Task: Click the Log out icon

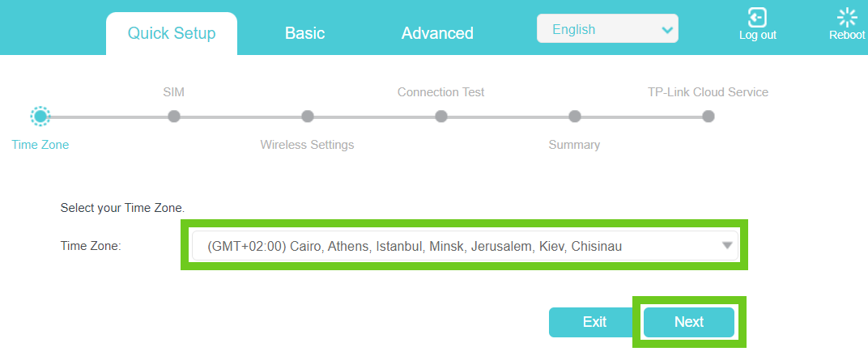Action: coord(757,17)
